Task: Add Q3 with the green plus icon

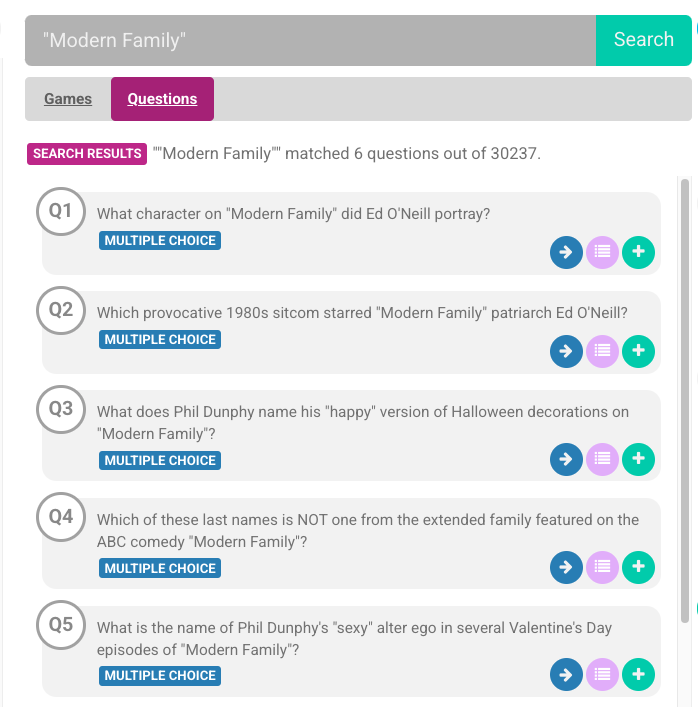Action: pos(638,459)
